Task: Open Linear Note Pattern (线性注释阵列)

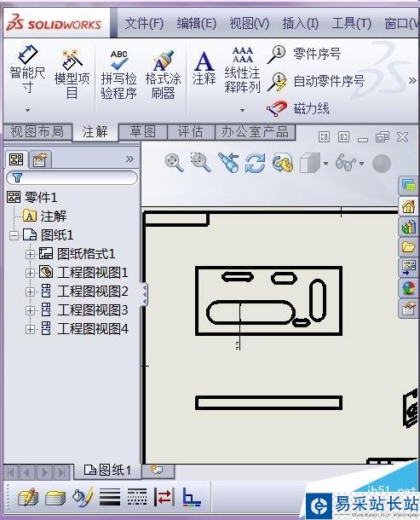Action: coord(242,70)
